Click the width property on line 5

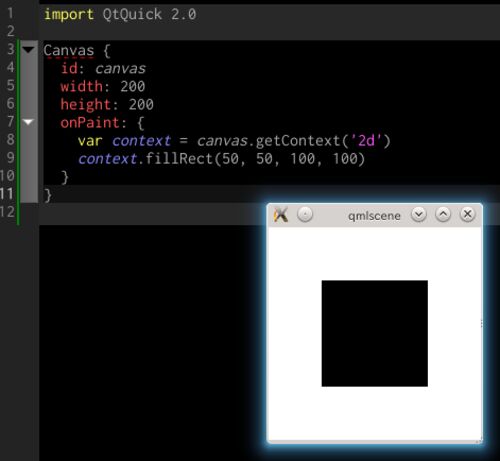81,87
